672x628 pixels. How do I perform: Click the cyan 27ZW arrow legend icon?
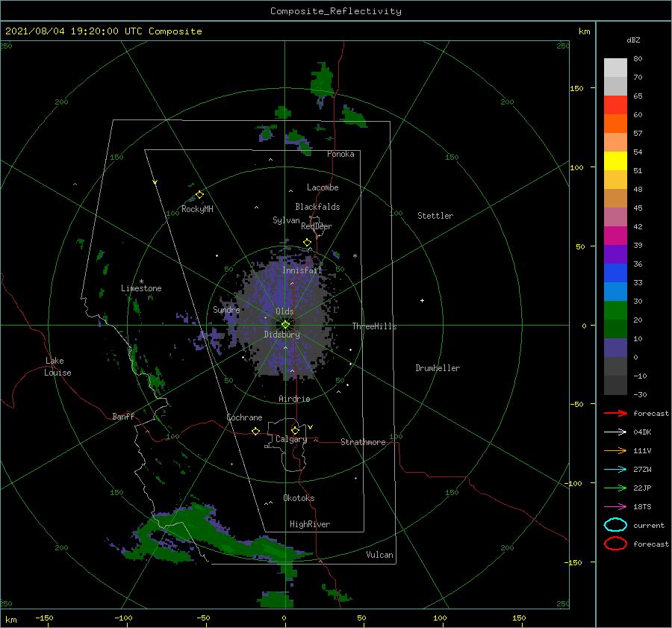[x=615, y=470]
